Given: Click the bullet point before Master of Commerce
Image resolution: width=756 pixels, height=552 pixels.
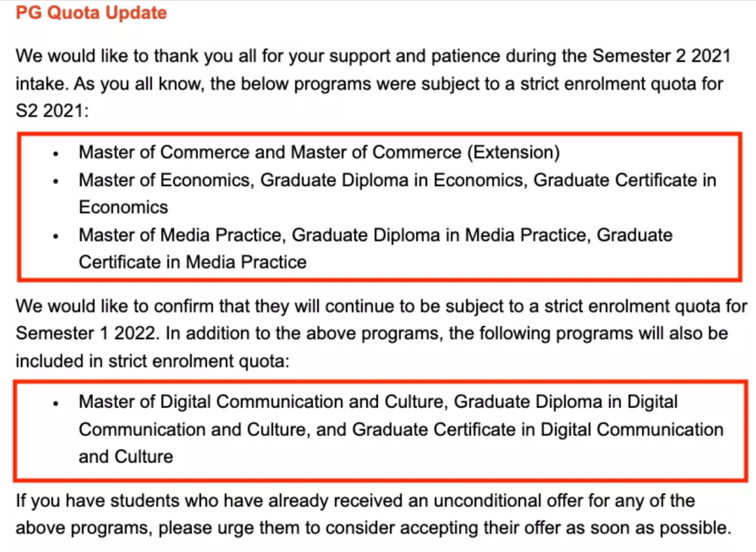Looking at the screenshot, I should point(56,154).
